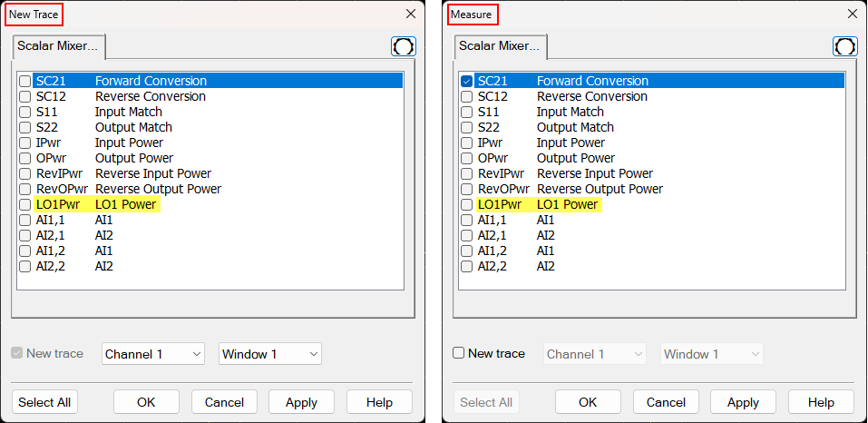This screenshot has height=423, width=868.
Task: Open Help from the Measure dialog
Action: point(821,402)
